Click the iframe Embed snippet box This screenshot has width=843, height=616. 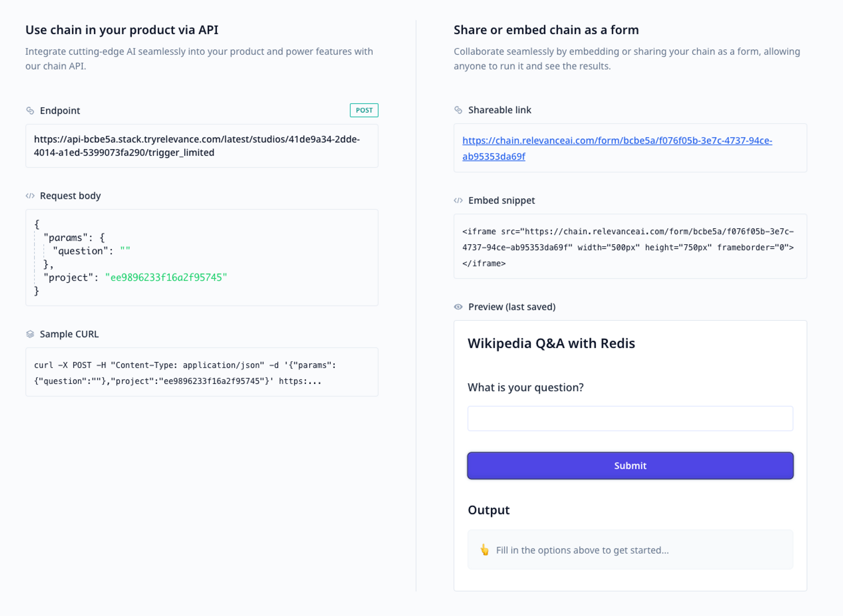(630, 247)
